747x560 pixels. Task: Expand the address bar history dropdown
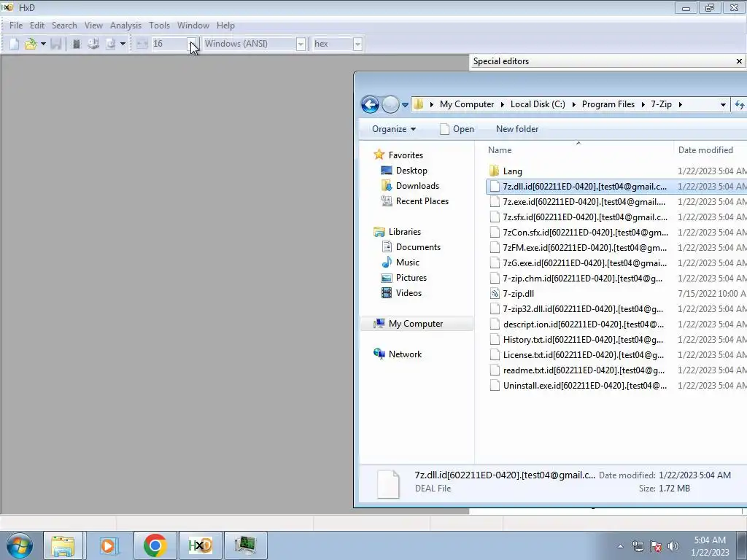pyautogui.click(x=723, y=105)
